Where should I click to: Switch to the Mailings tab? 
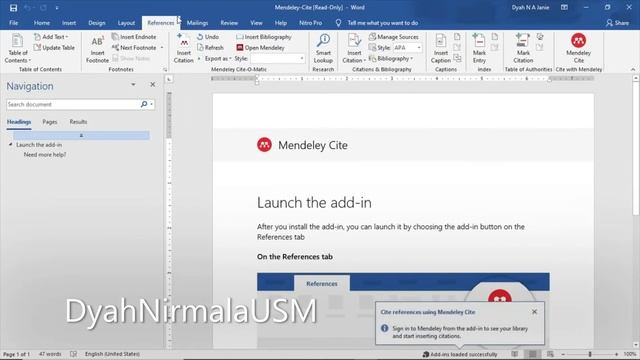pos(197,23)
